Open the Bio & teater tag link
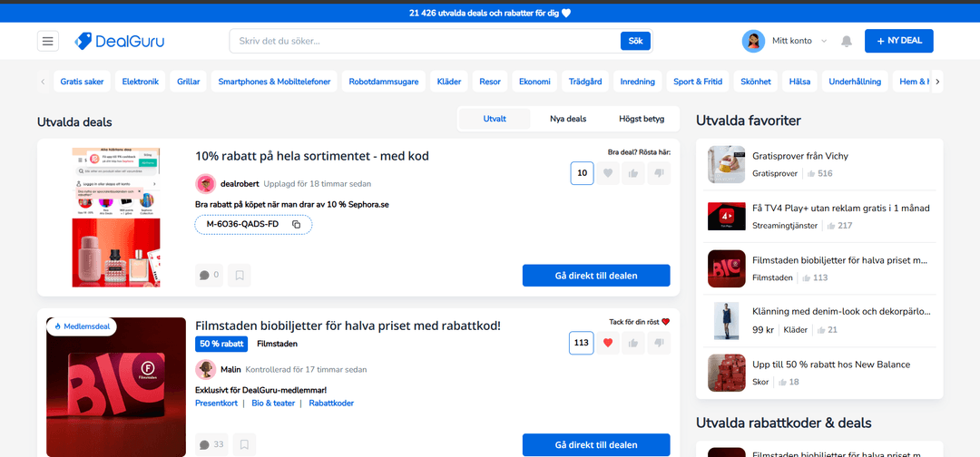The image size is (980, 457). pos(273,404)
